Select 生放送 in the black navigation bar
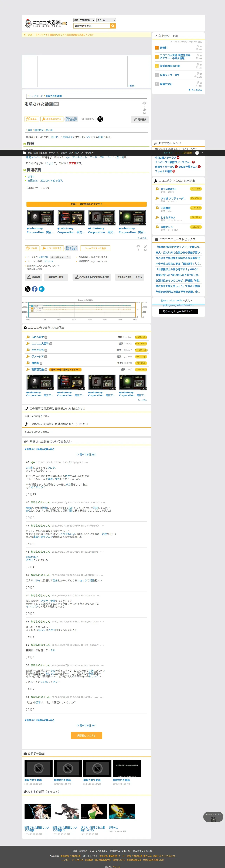 (43, 153)
